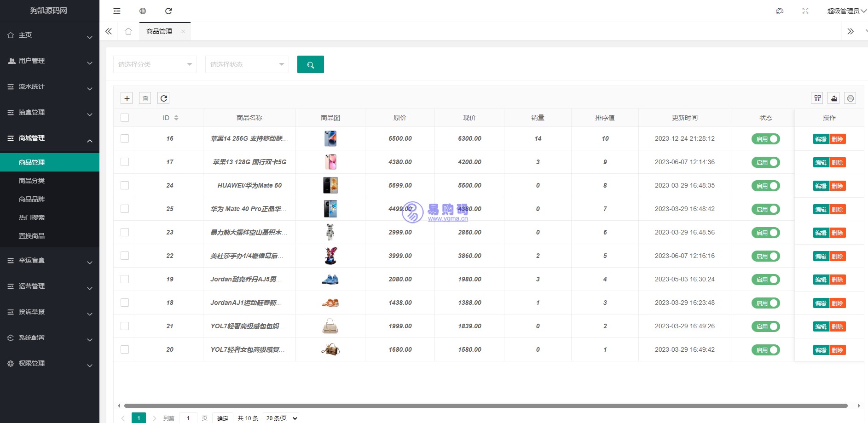Screen dimensions: 868x423
Task: Click the column settings grid icon
Action: (x=817, y=98)
